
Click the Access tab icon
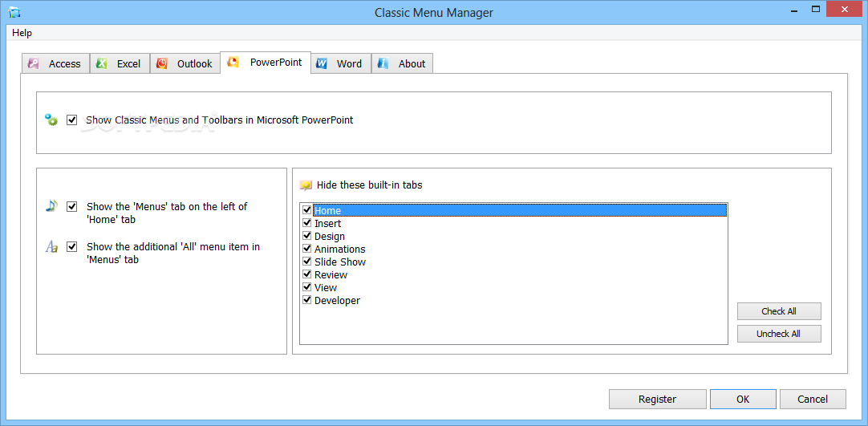[x=33, y=63]
